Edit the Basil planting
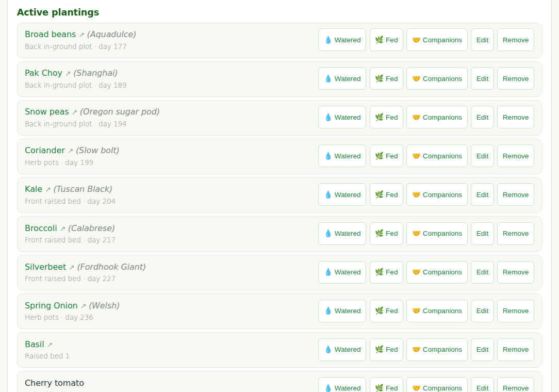Screen dimensions: 559x392 (x=482, y=350)
